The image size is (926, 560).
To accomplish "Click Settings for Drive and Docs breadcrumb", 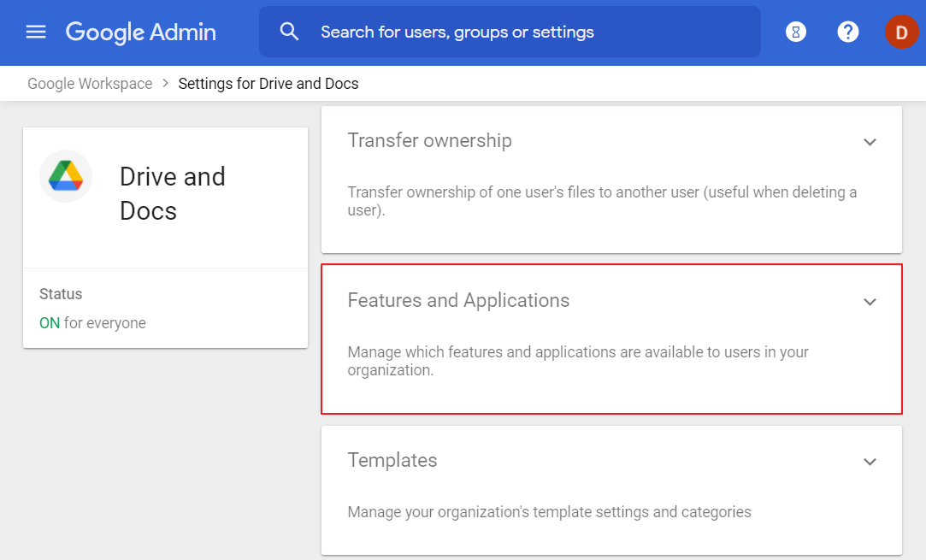I will (x=268, y=84).
